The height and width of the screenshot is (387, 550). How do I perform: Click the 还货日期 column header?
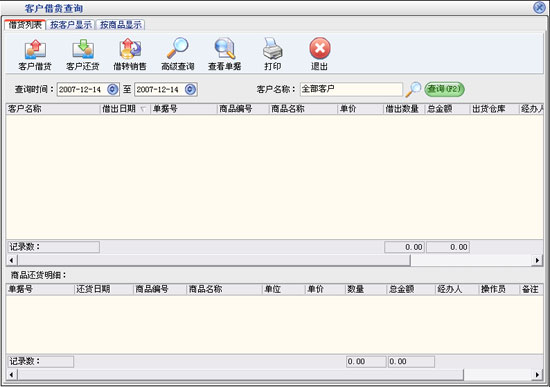(104, 289)
